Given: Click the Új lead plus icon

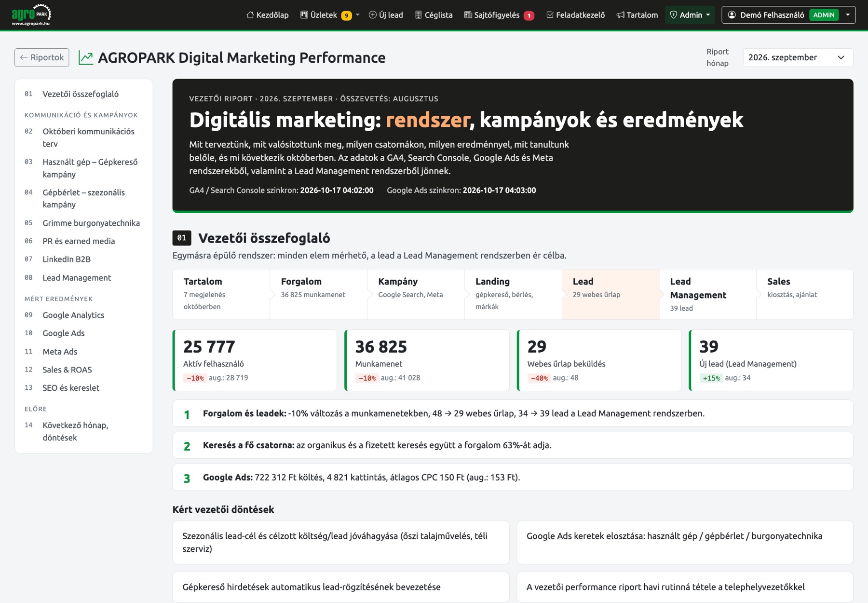Looking at the screenshot, I should [372, 15].
